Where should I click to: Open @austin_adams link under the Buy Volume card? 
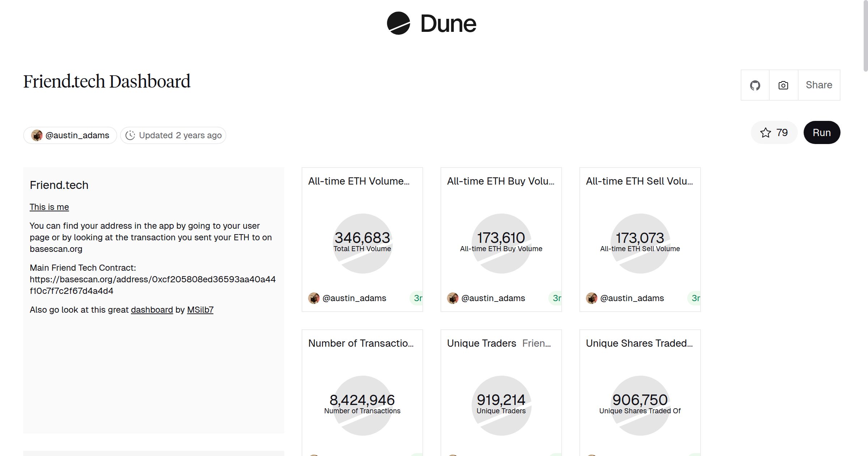coord(493,298)
